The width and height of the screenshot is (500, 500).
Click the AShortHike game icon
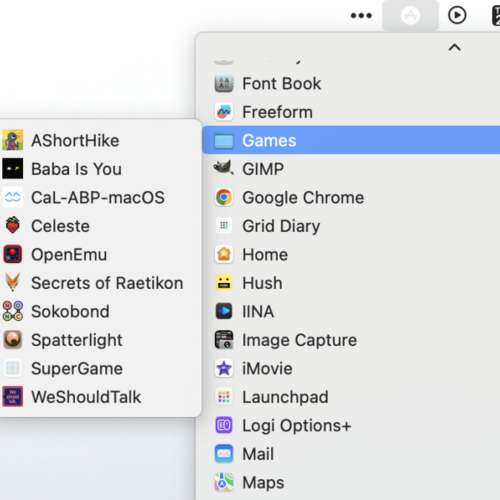coord(13,140)
